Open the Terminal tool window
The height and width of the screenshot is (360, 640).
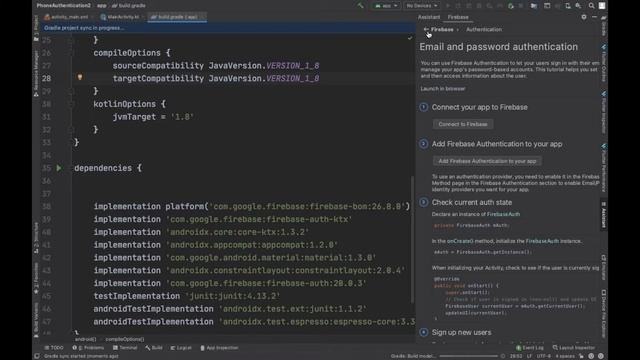tap(125, 348)
